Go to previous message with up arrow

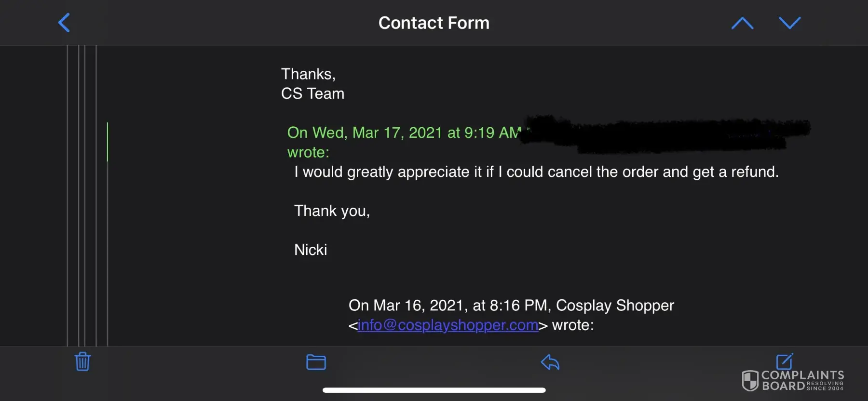tap(742, 23)
